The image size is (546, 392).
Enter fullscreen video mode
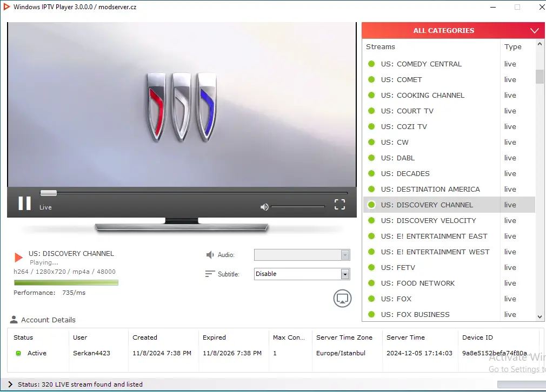coord(339,205)
